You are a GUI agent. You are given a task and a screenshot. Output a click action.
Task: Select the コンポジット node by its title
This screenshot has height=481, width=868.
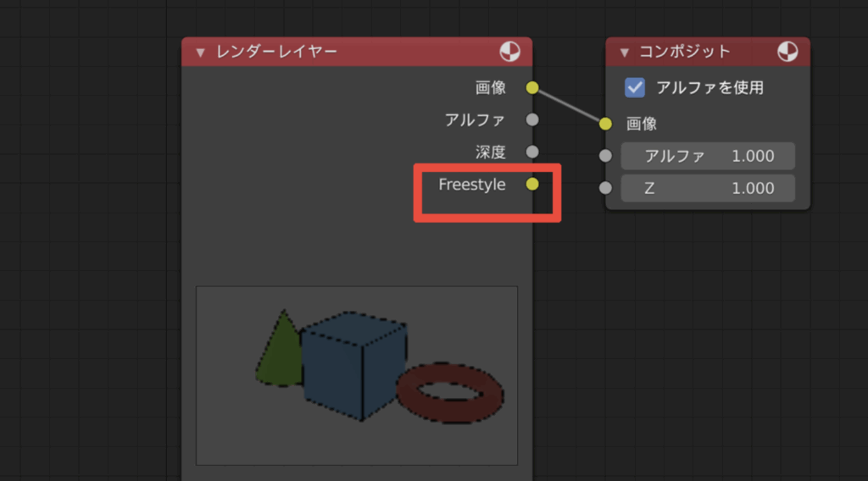[687, 53]
